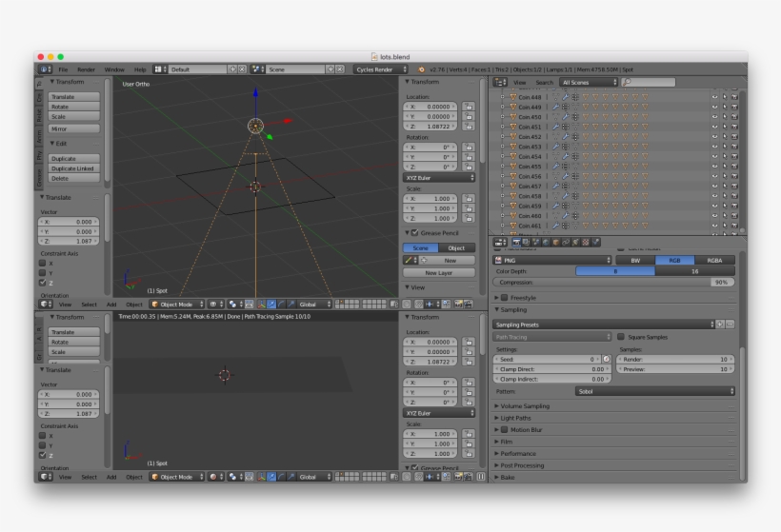The width and height of the screenshot is (781, 532).
Task: Toggle the animated seed clock icon
Action: [x=607, y=359]
